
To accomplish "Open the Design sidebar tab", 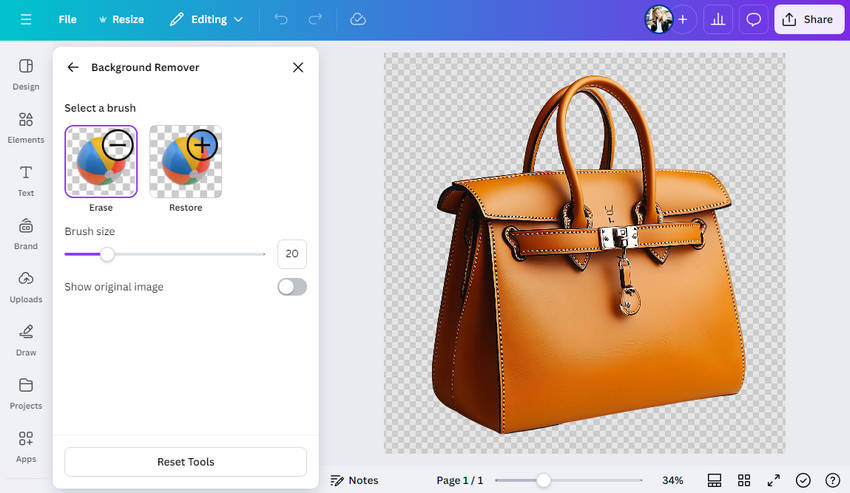I will [25, 75].
